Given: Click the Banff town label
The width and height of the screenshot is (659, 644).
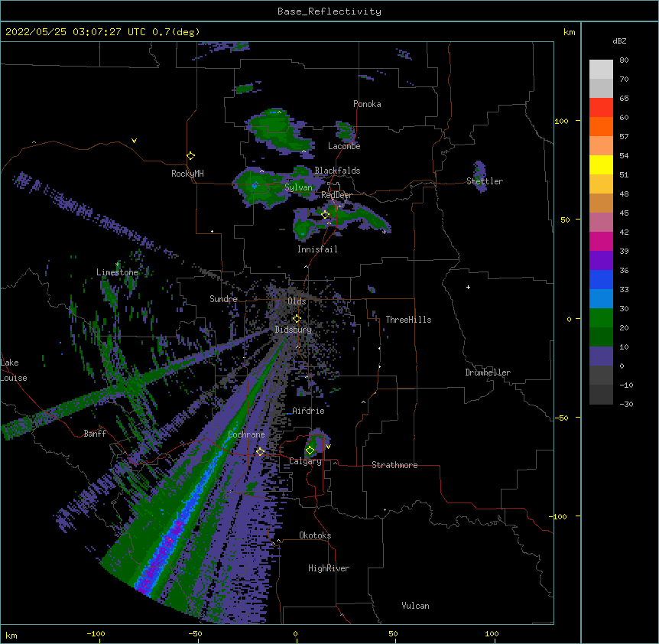Looking at the screenshot, I should click(x=95, y=434).
